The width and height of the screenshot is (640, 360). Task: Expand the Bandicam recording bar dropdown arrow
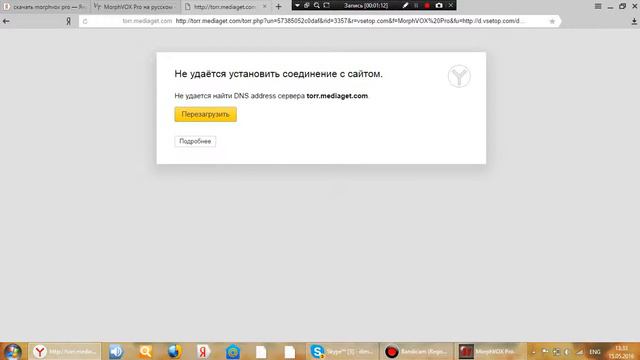point(297,5)
